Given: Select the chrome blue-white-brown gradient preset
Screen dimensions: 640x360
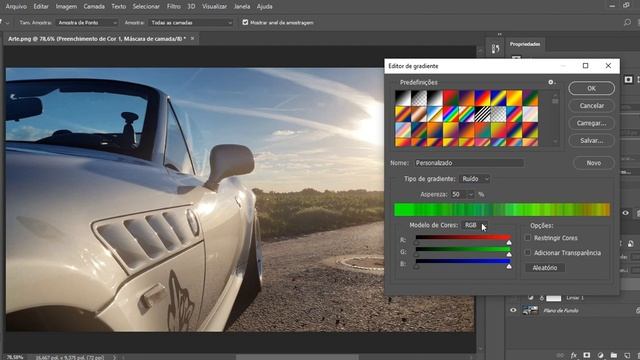Looking at the screenshot, I should tap(435, 114).
